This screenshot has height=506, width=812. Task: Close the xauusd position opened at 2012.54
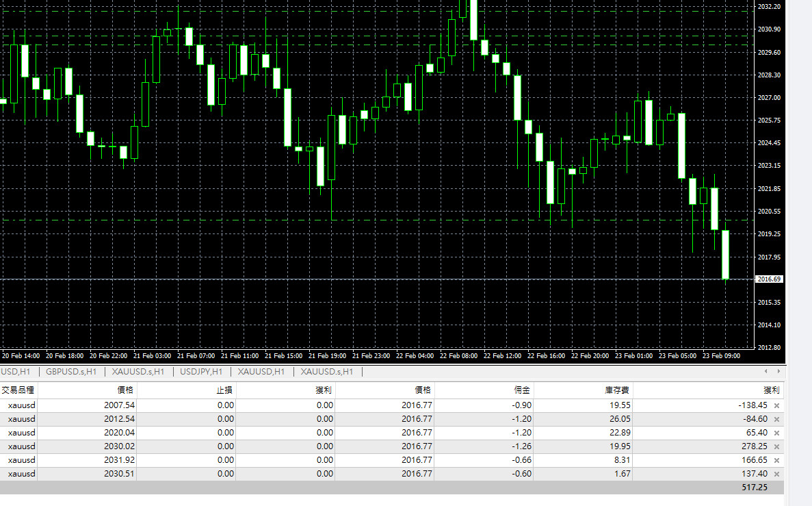point(776,419)
